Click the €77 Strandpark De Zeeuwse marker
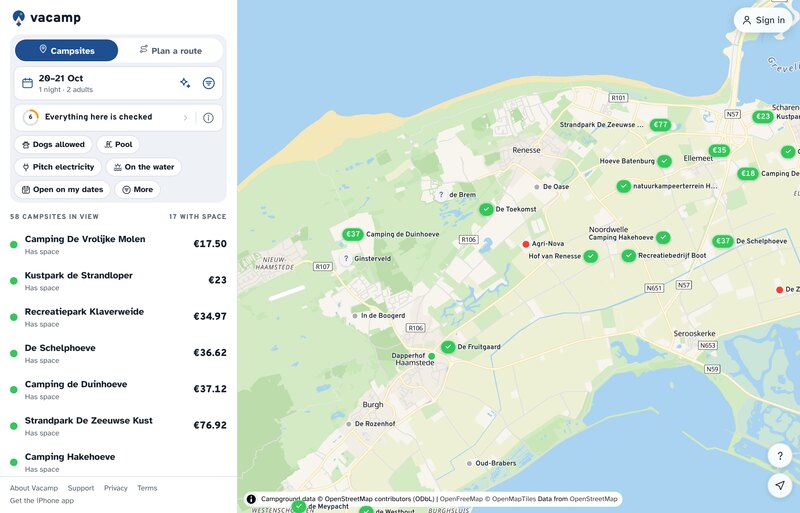The height and width of the screenshot is (513, 800). pyautogui.click(x=660, y=125)
